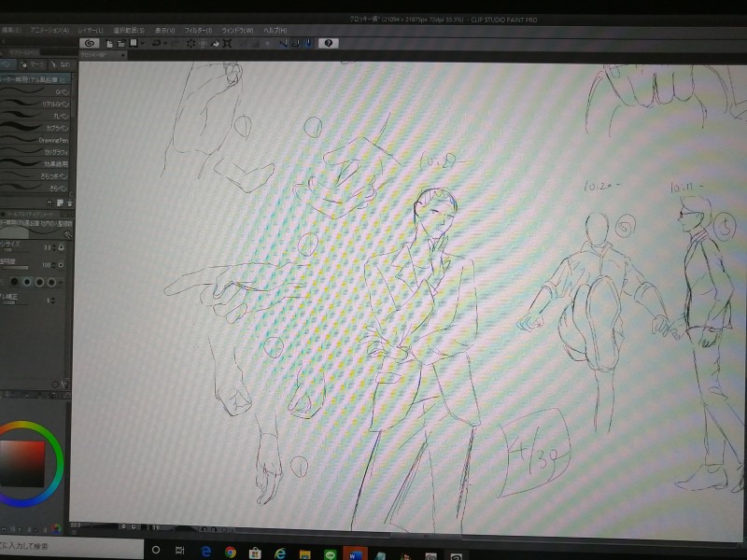
Task: Switch to the クロッキー帳 canvas tab
Action: 98,55
